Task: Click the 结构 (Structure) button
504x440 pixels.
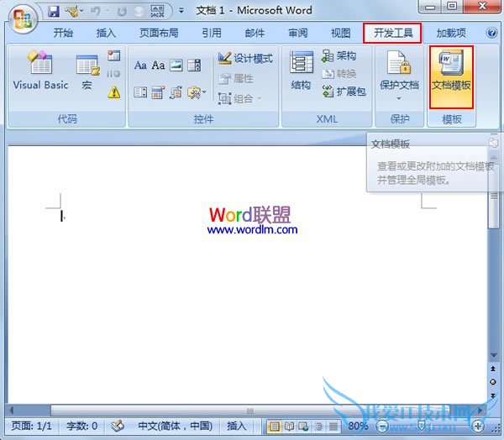Action: tap(301, 71)
